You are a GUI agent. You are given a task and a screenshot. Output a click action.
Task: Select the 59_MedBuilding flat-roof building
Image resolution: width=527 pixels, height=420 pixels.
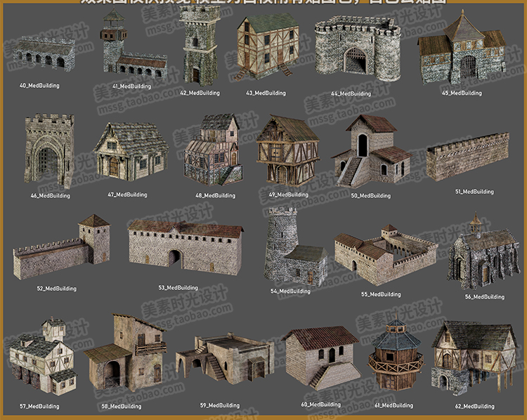[x=225, y=358]
